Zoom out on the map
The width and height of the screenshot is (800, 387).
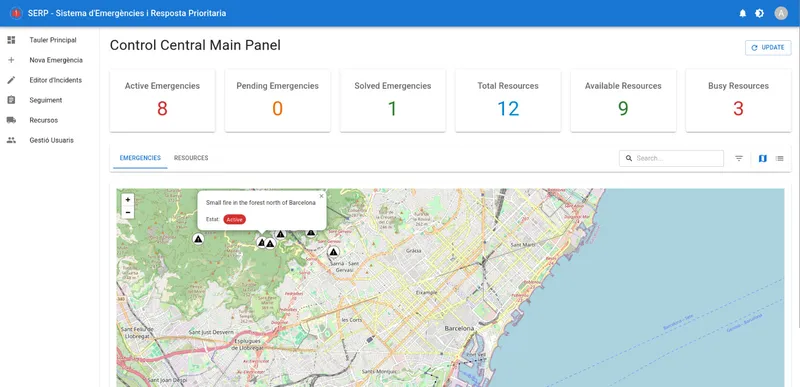point(128,212)
